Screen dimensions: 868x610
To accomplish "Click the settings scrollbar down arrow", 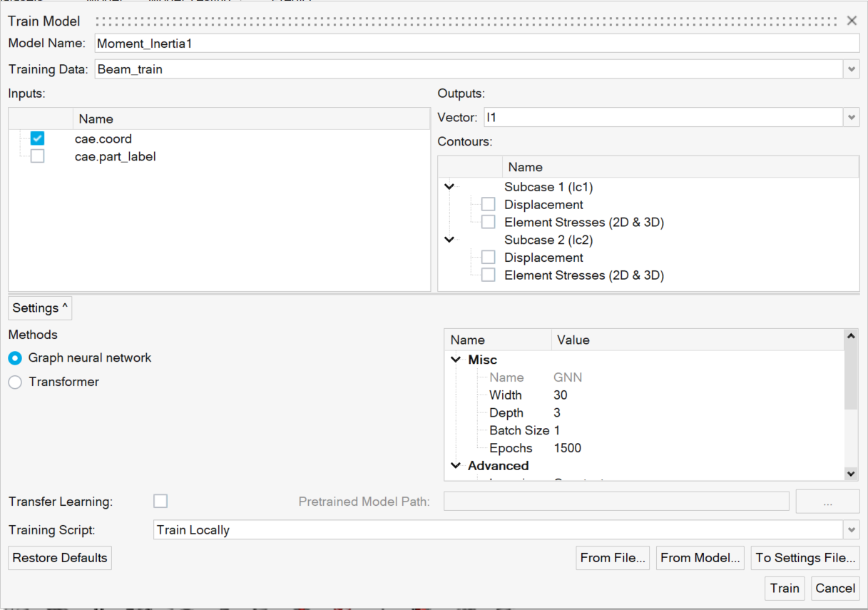I will 851,474.
